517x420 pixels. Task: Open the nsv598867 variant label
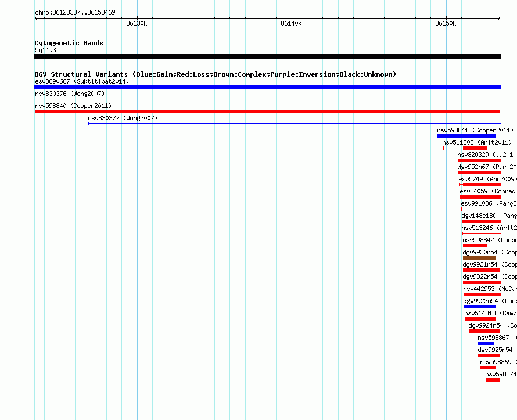497,338
